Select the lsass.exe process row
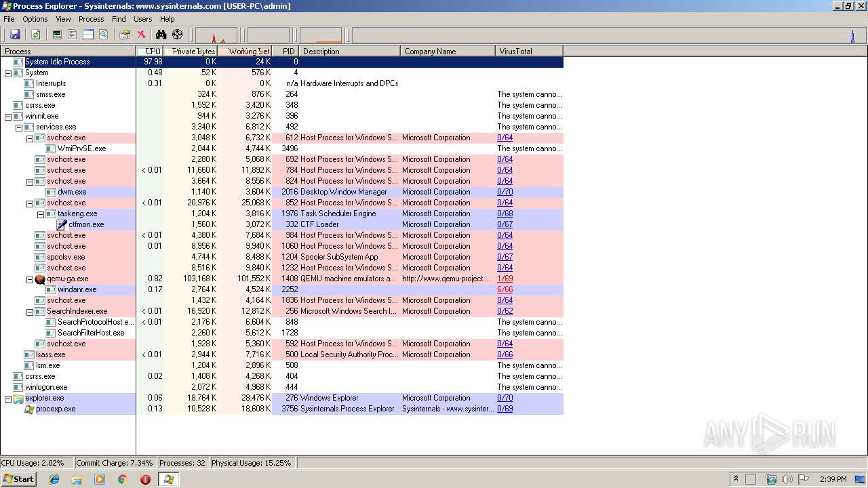Screen dimensions: 868x488 282,354
